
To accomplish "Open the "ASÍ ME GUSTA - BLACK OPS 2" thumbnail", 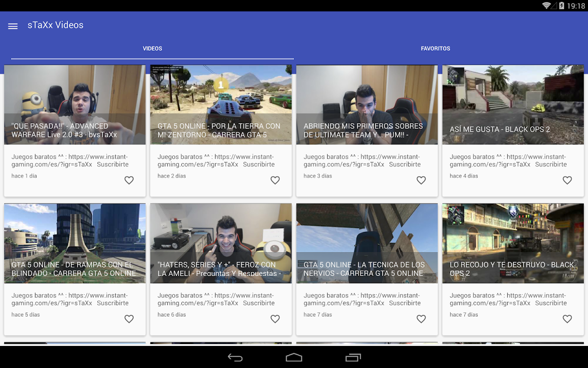I will (x=513, y=105).
